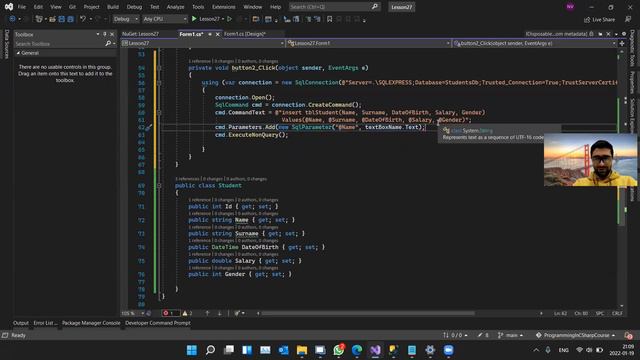Click the notifications bell in status bar
The height and width of the screenshot is (360, 640).
click(628, 336)
